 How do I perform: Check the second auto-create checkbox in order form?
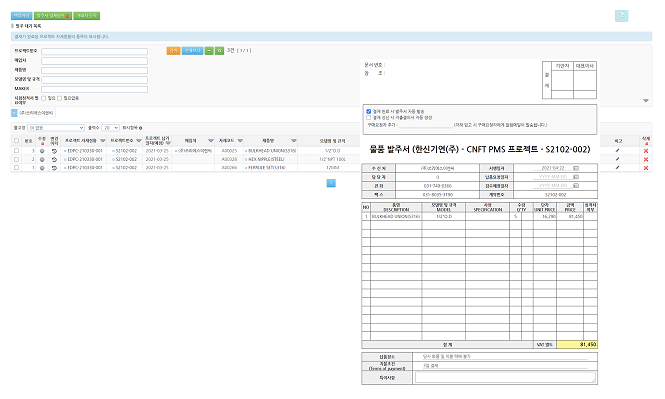tap(369, 117)
